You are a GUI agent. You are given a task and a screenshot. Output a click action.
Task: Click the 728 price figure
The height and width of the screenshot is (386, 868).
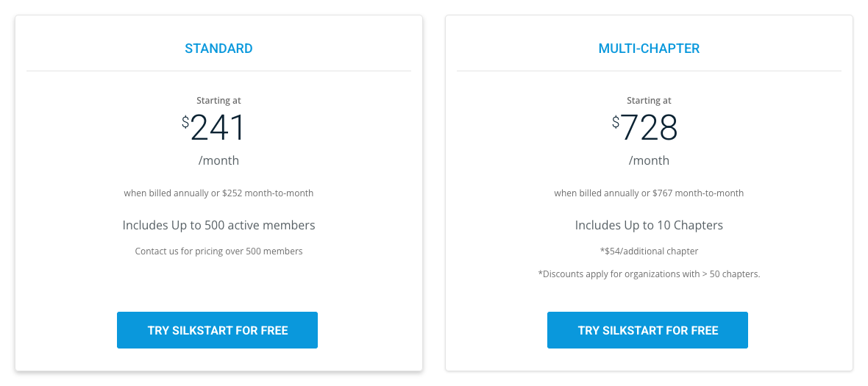click(x=649, y=129)
